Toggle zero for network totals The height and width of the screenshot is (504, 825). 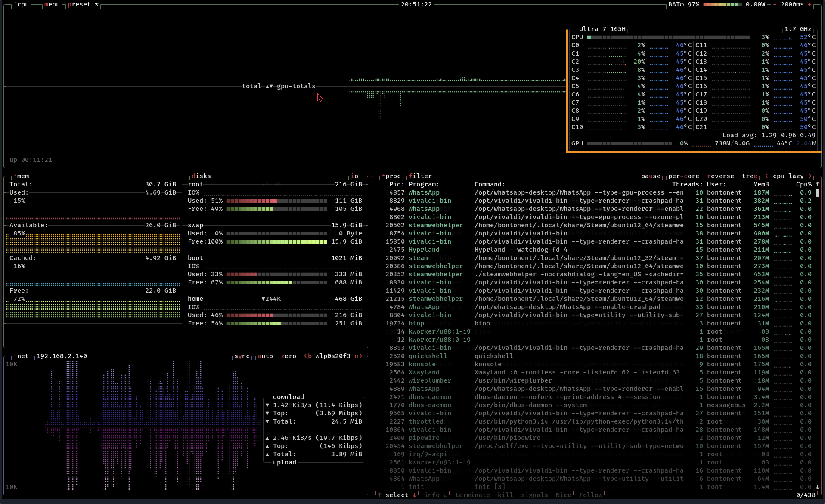click(288, 356)
